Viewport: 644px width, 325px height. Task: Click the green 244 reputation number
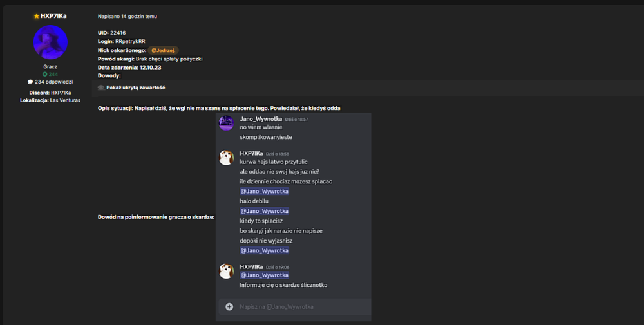click(x=53, y=74)
